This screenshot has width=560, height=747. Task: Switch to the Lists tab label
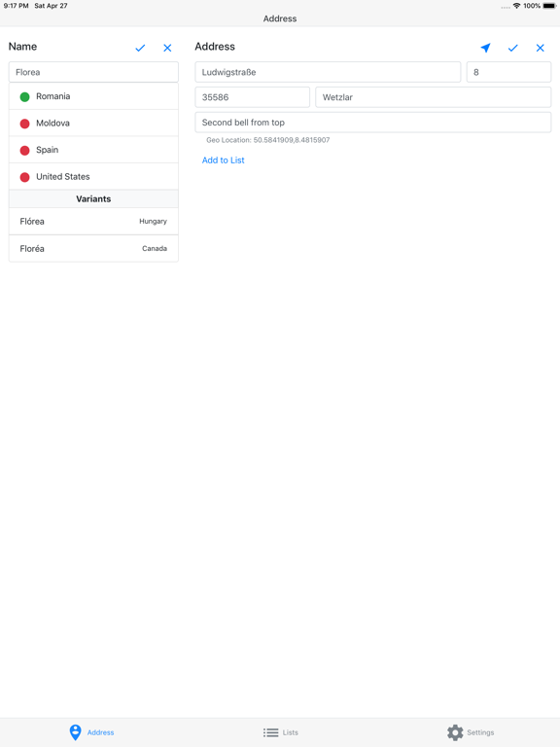(290, 732)
